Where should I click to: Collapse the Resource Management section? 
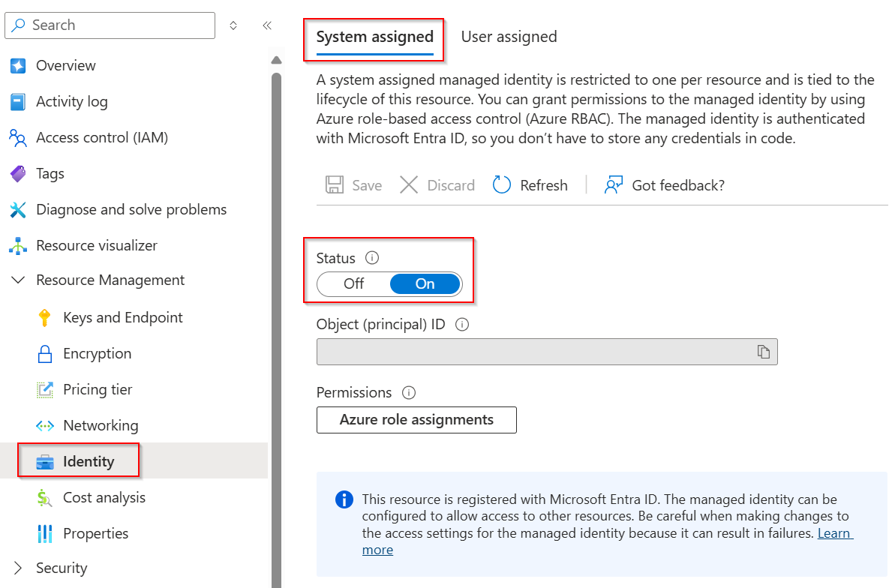(18, 280)
